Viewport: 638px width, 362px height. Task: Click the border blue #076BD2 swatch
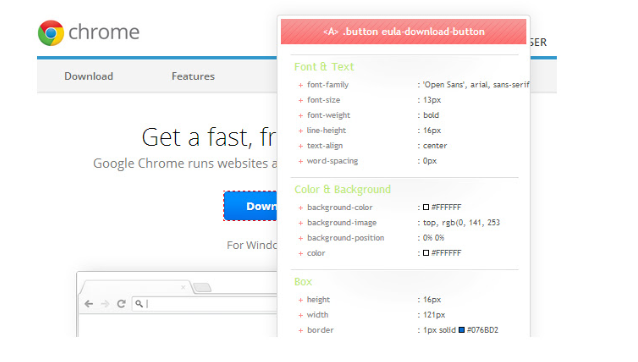(x=461, y=330)
